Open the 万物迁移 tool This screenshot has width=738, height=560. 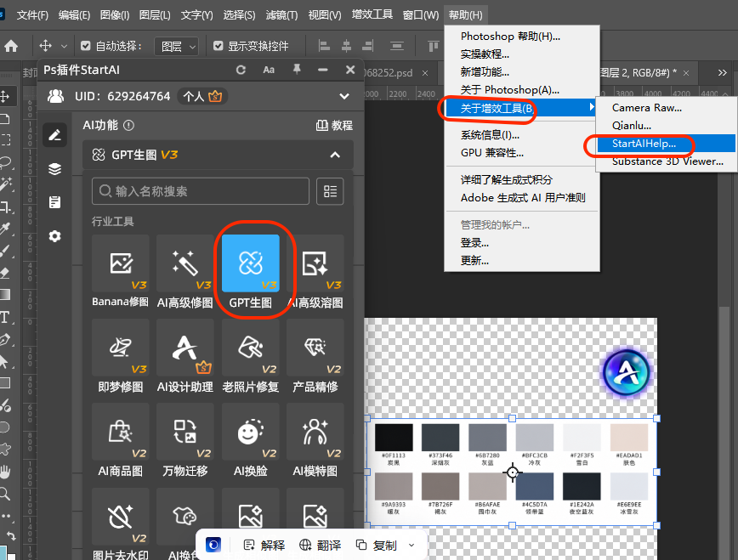pos(185,440)
